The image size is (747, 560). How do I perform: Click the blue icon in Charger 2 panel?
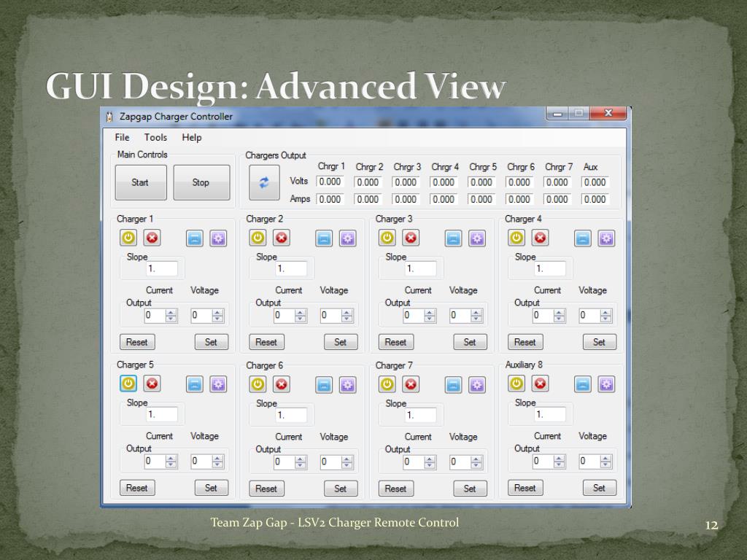[x=324, y=238]
